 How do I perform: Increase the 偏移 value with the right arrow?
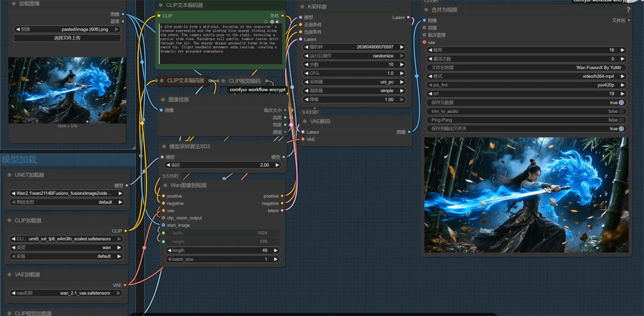point(277,165)
